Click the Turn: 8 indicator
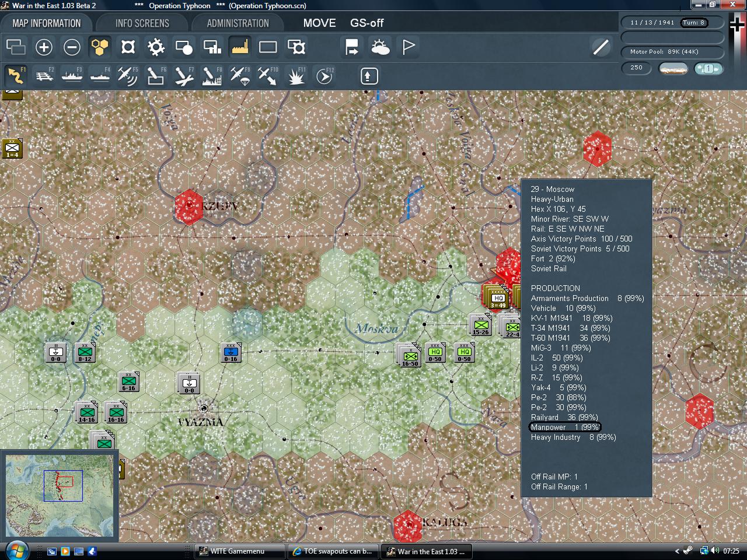Viewport: 747px width, 560px height. [x=694, y=22]
